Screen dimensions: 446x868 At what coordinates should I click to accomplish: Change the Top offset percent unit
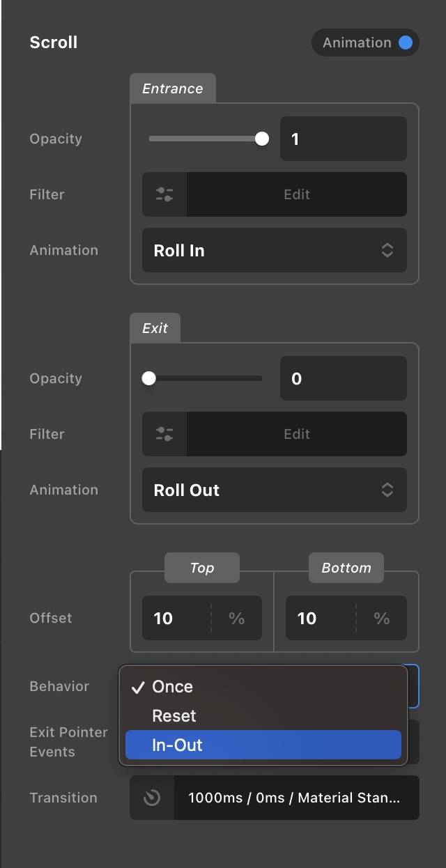pyautogui.click(x=237, y=618)
